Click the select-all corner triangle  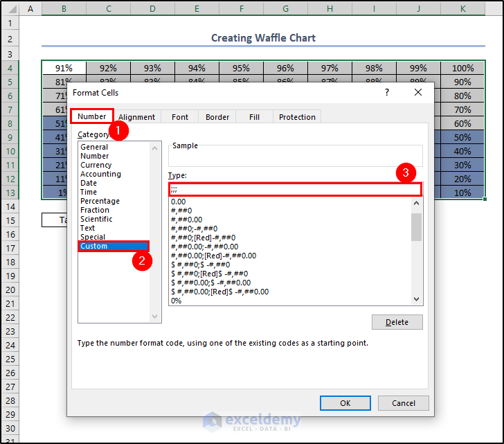click(x=12, y=9)
